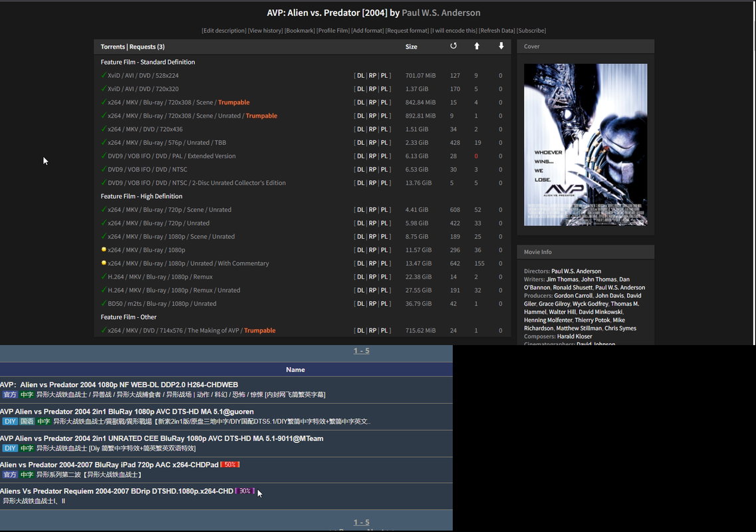The image size is (756, 532).
Task: Open the CHDWEB NF WEB-DL torrent
Action: coord(119,384)
